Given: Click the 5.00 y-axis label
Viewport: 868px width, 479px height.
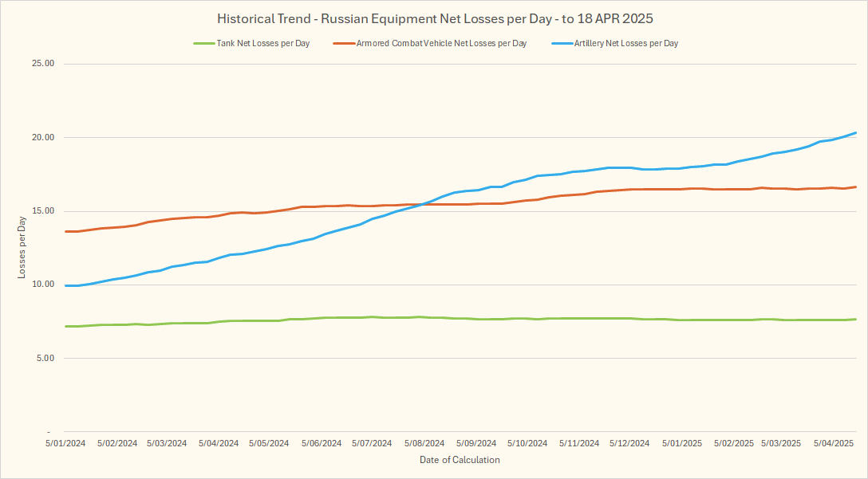Looking at the screenshot, I should pos(45,358).
